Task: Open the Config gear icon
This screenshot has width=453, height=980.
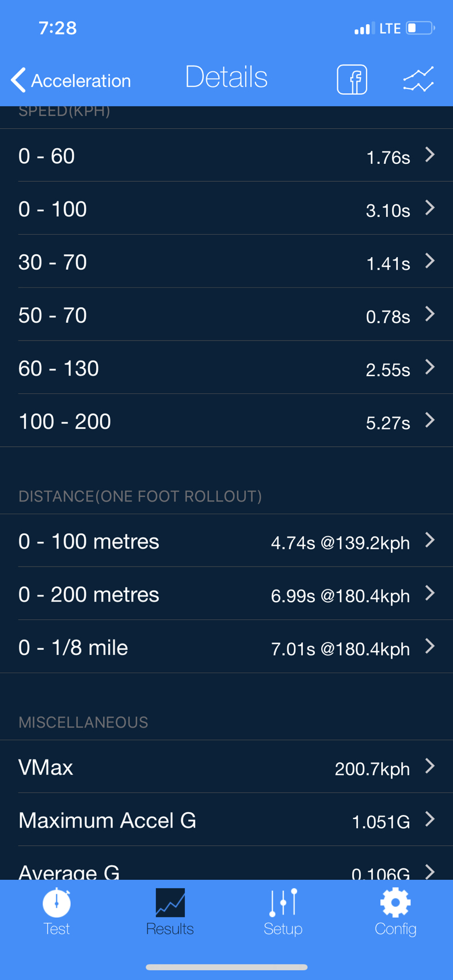Action: click(x=395, y=902)
